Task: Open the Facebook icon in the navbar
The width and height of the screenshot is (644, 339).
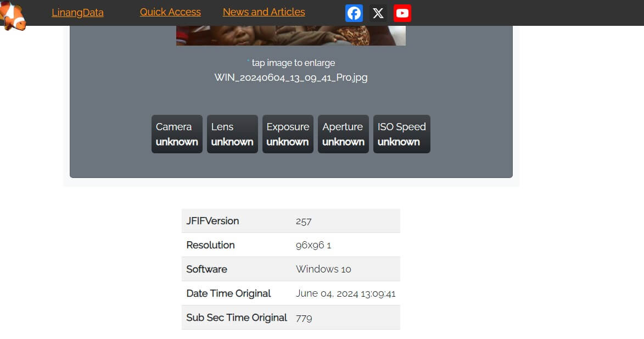Action: tap(354, 13)
